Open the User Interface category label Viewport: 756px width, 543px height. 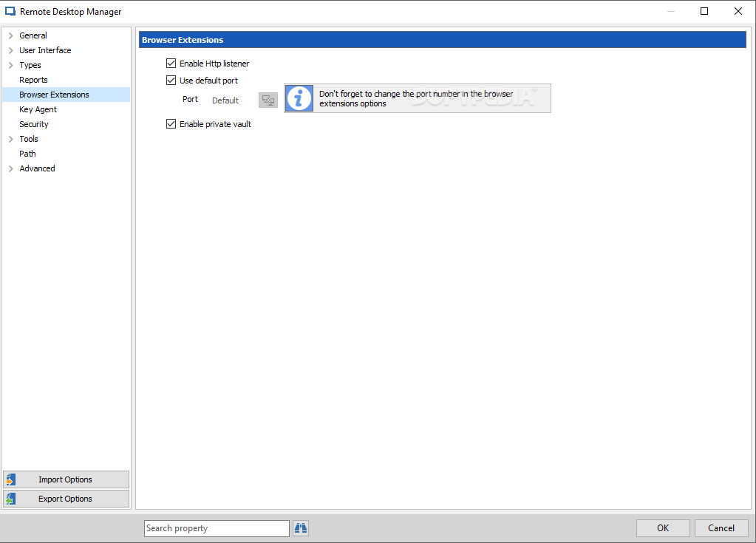(x=45, y=50)
